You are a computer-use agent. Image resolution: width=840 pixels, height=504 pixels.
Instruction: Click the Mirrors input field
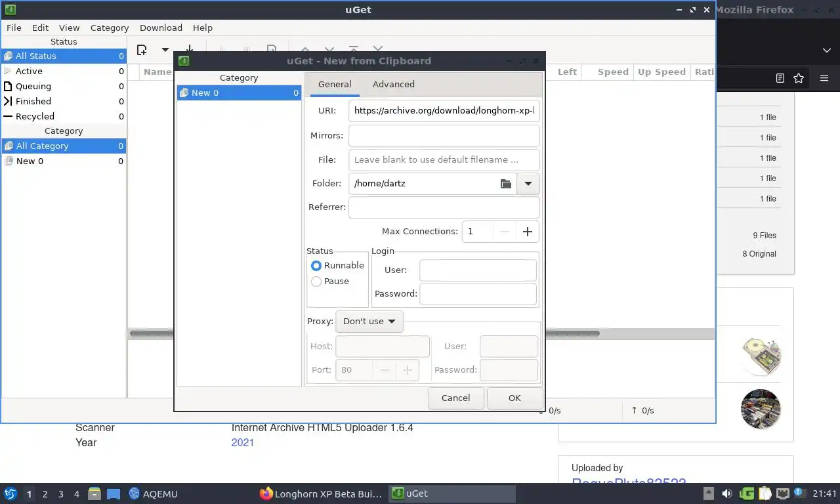[x=444, y=136]
